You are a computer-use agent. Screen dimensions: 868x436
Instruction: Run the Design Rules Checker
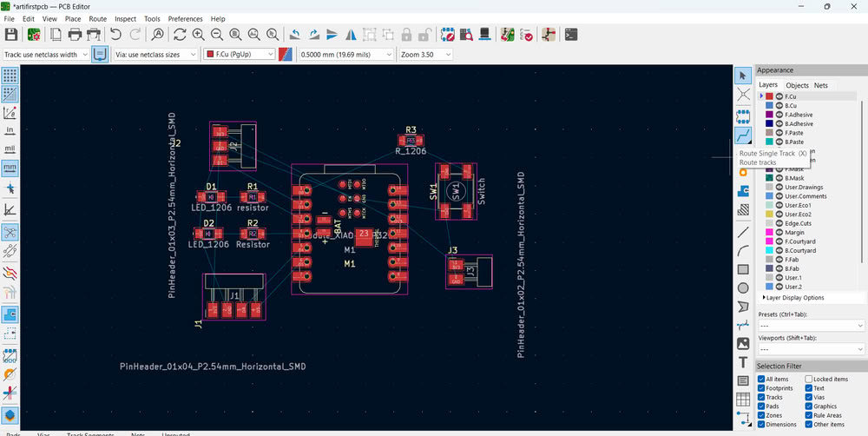pos(526,35)
